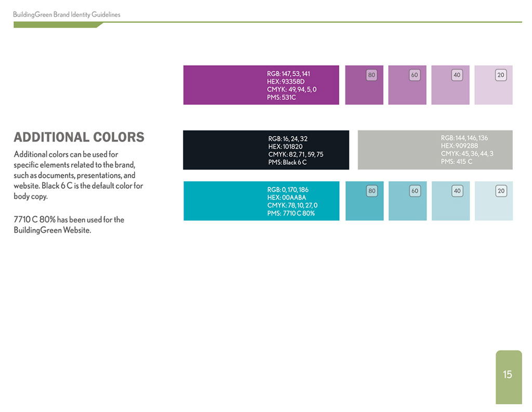Click the purple 531C main color swatch
The height and width of the screenshot is (412, 532).
click(x=261, y=85)
